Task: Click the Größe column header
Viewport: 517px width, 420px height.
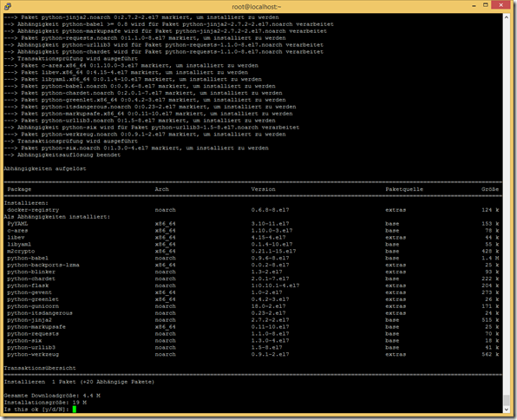Action: point(490,189)
